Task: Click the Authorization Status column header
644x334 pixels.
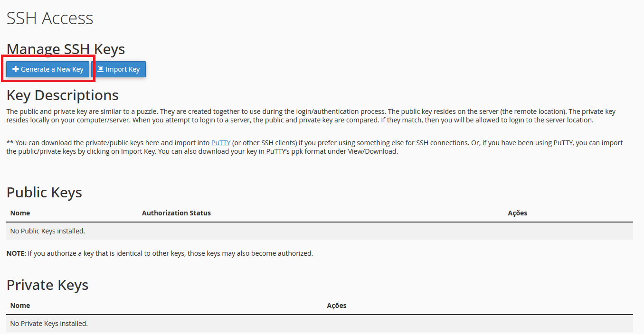Action: pos(176,213)
